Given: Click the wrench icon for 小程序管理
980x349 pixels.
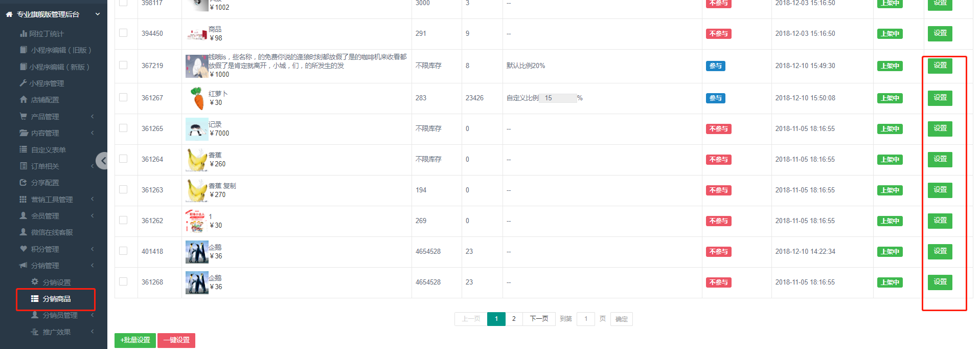Looking at the screenshot, I should coord(23,83).
